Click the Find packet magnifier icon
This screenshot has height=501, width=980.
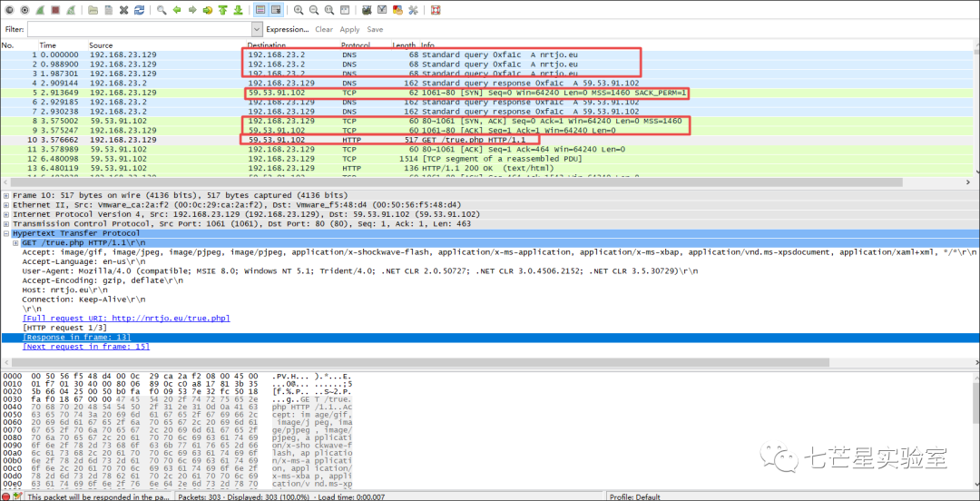coord(162,10)
